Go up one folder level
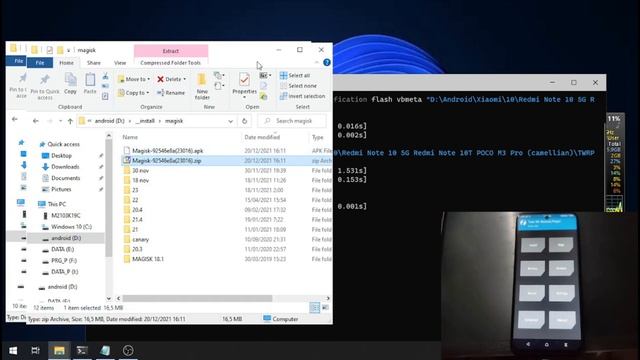Image resolution: width=640 pixels, height=360 pixels. click(x=70, y=121)
